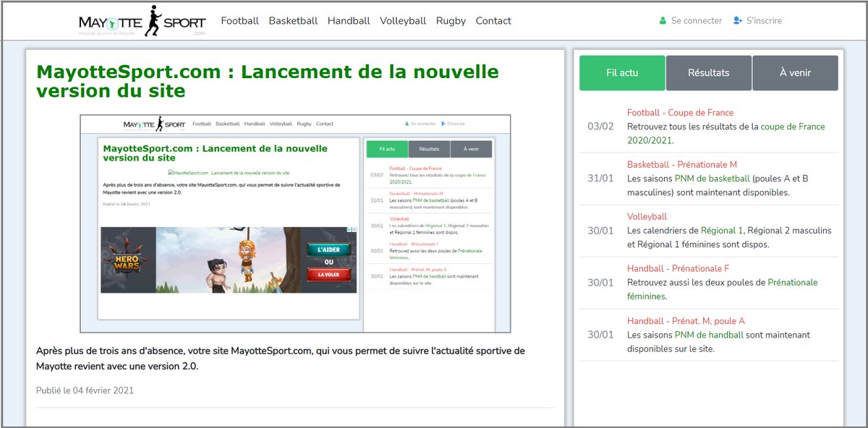Click the 31/01 date entry
The height and width of the screenshot is (428, 868).
pyautogui.click(x=600, y=179)
